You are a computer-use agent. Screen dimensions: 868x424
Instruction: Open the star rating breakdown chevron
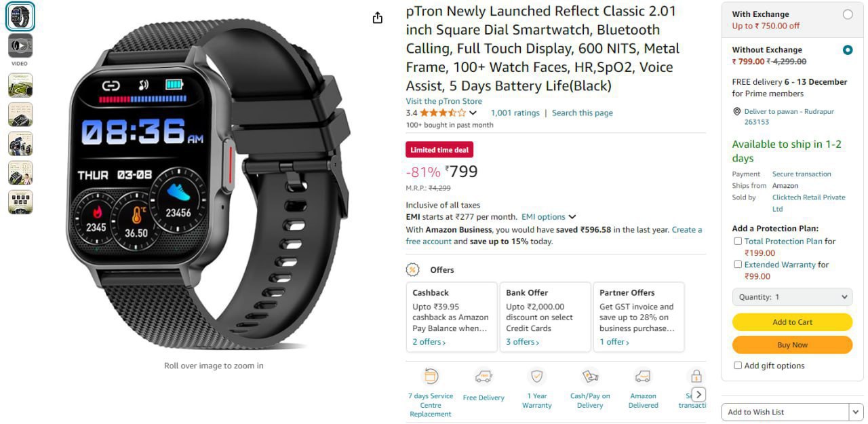click(473, 113)
